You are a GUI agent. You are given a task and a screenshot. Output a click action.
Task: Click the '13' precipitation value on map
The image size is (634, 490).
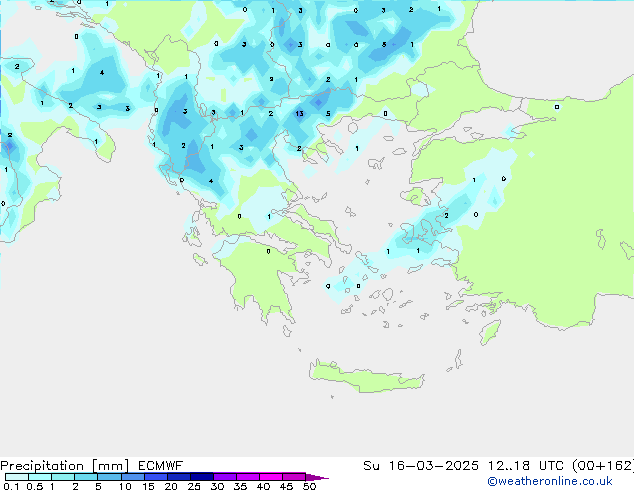(299, 114)
